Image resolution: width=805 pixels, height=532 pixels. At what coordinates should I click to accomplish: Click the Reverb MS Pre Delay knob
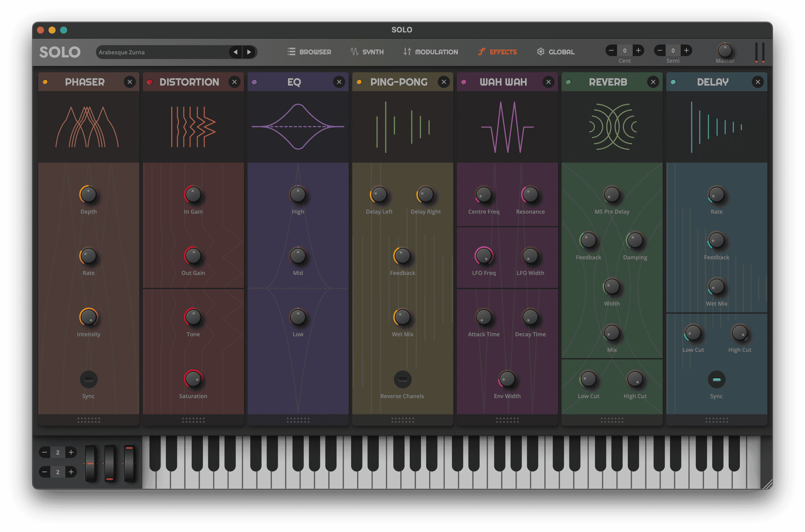[612, 194]
